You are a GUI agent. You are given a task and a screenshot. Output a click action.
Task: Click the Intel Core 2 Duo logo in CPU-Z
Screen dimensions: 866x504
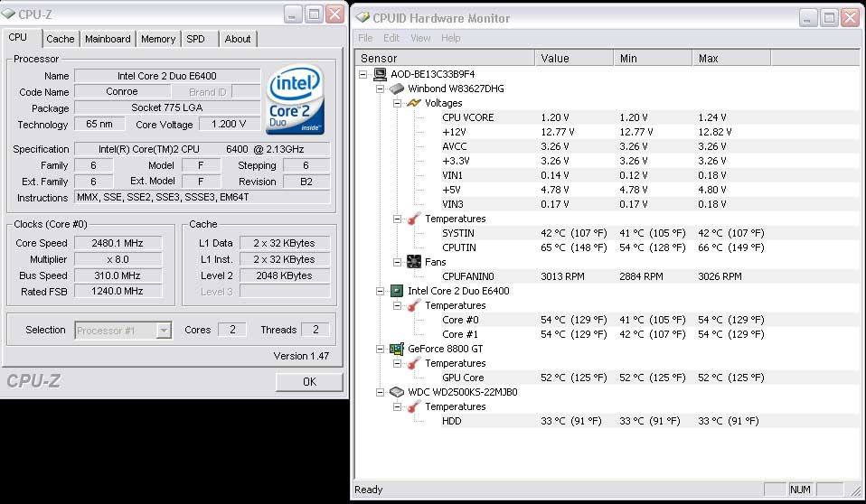296,99
